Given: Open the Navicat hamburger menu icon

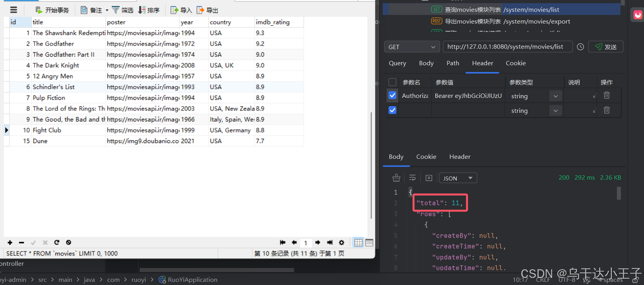Looking at the screenshot, I should [14, 10].
